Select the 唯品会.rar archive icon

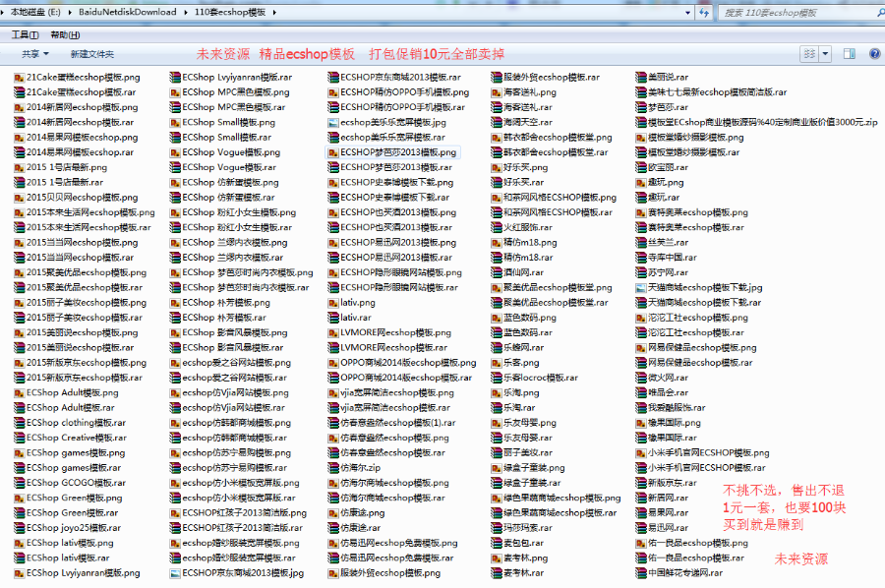point(640,392)
